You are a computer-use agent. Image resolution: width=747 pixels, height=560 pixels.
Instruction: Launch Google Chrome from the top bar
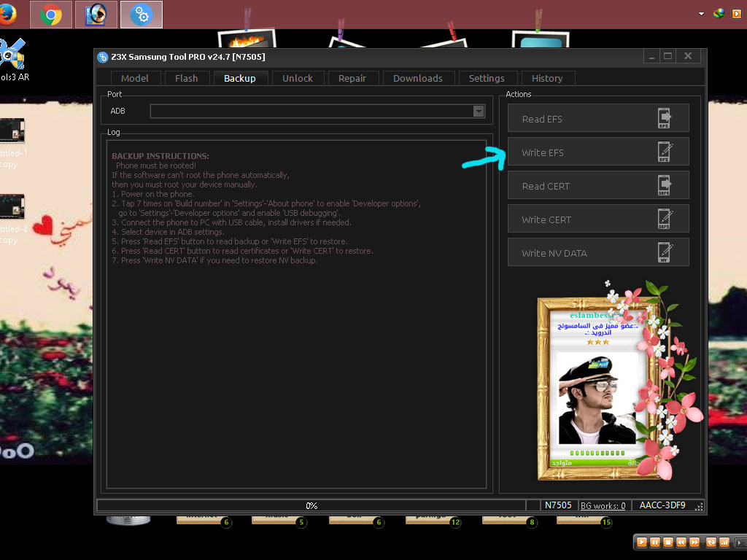pos(51,15)
